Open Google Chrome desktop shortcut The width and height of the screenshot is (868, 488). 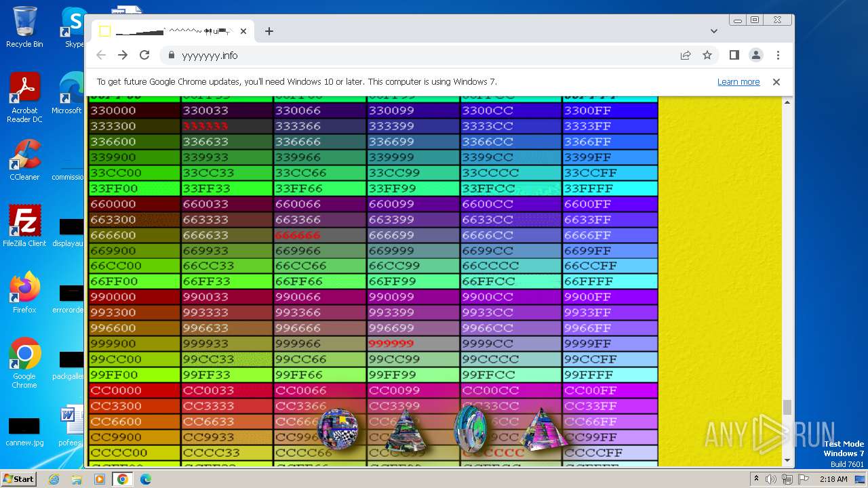[24, 363]
